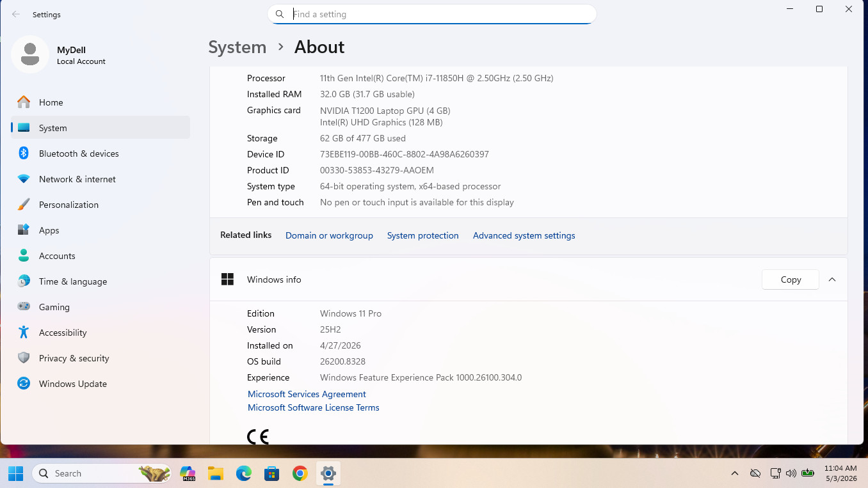Open Bluetooth & devices settings
Viewport: 868px width, 488px height.
[100, 153]
